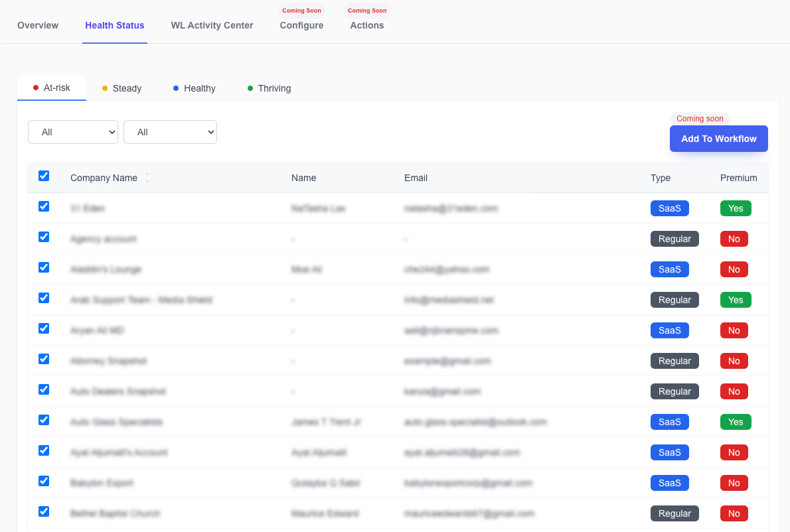
Task: Click the Email column header
Action: 416,178
